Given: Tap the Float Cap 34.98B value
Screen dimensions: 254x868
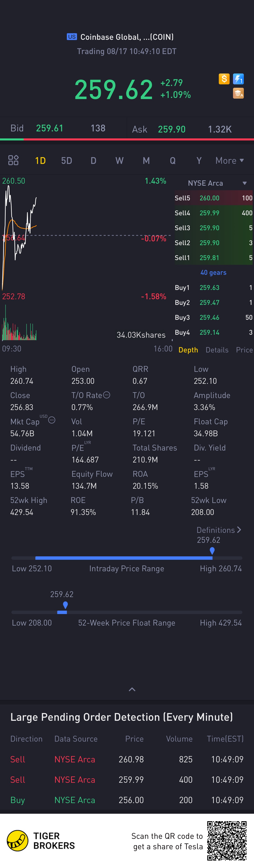Looking at the screenshot, I should click(205, 433).
